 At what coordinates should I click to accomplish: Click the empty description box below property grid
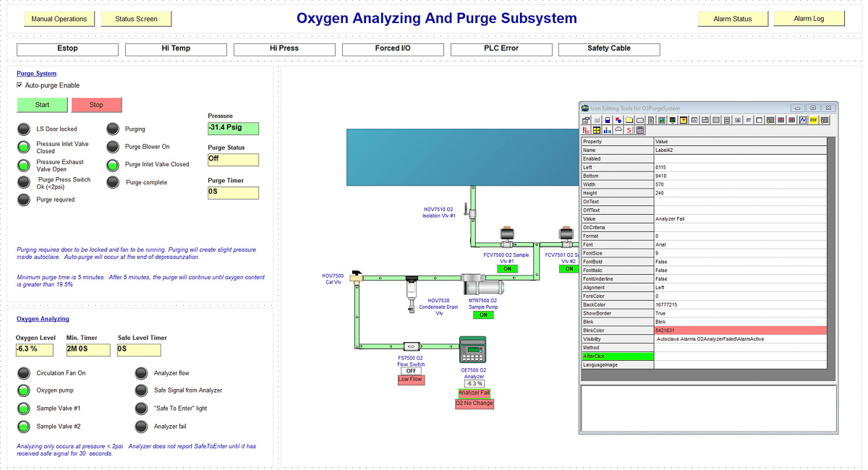[x=709, y=408]
